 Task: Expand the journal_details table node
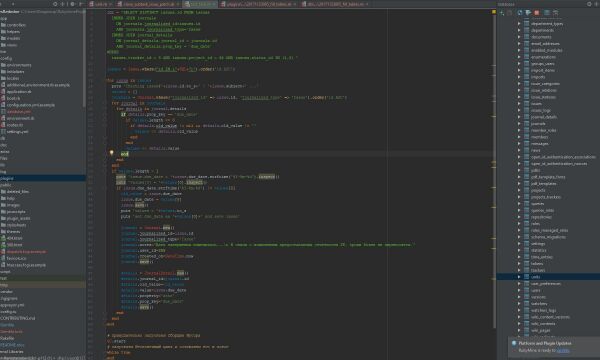(x=519, y=117)
